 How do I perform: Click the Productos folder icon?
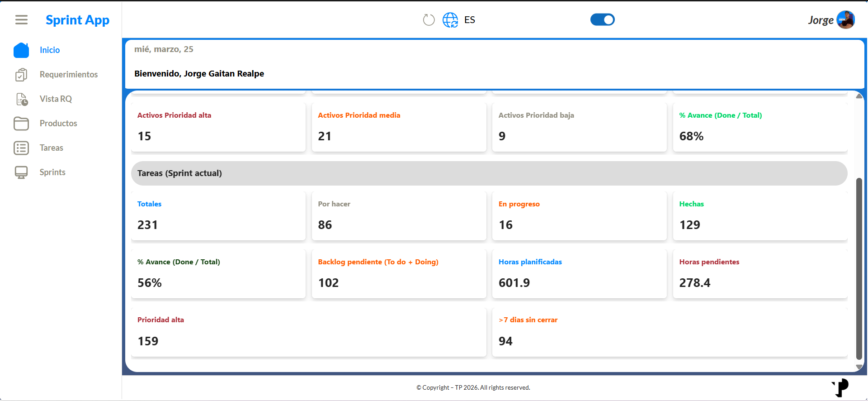[x=21, y=124]
